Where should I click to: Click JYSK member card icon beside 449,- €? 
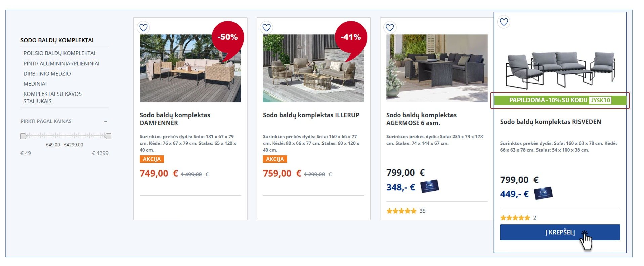point(543,193)
